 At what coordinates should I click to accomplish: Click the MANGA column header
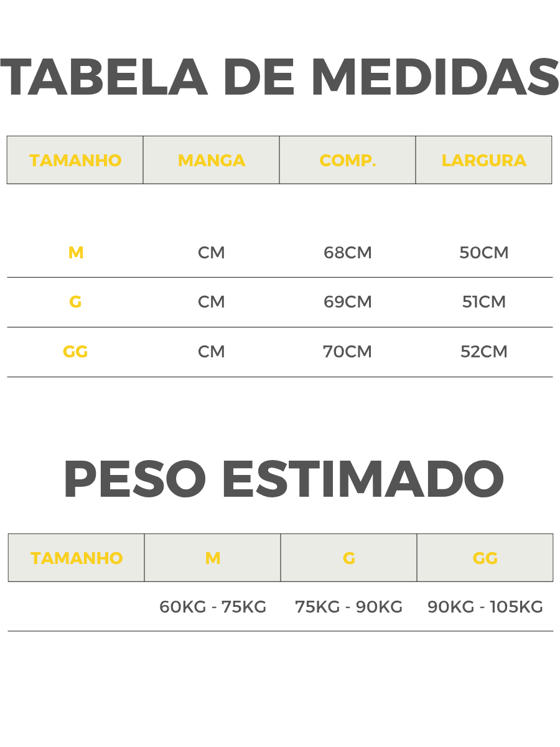(x=212, y=161)
